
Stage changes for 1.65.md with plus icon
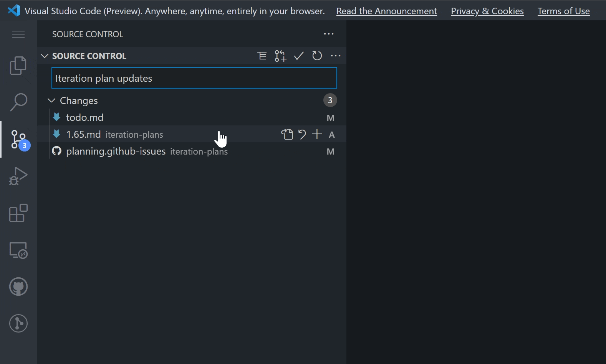click(x=317, y=134)
